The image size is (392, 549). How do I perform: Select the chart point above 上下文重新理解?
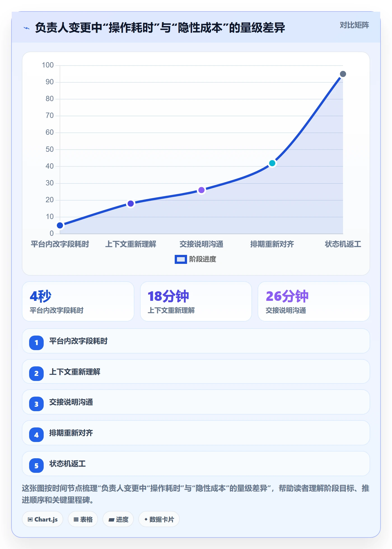coord(131,204)
